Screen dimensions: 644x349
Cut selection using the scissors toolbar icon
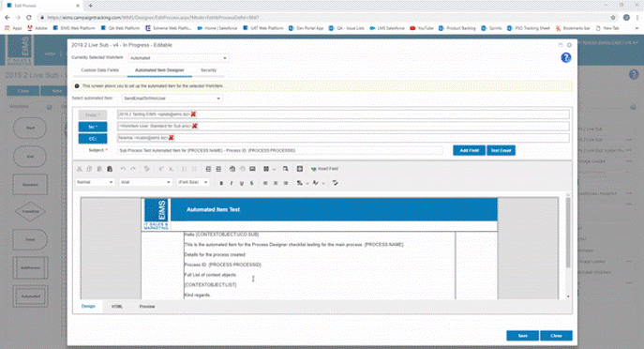pyautogui.click(x=80, y=169)
